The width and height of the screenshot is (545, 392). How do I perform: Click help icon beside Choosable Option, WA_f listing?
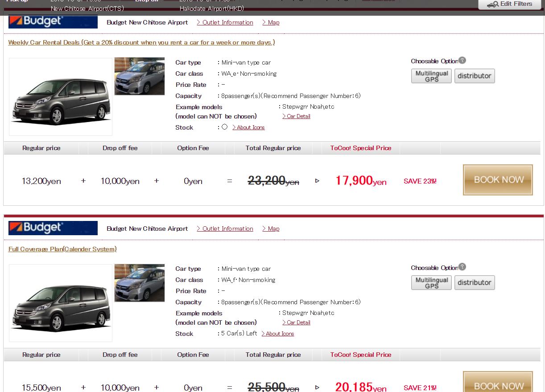pyautogui.click(x=462, y=267)
